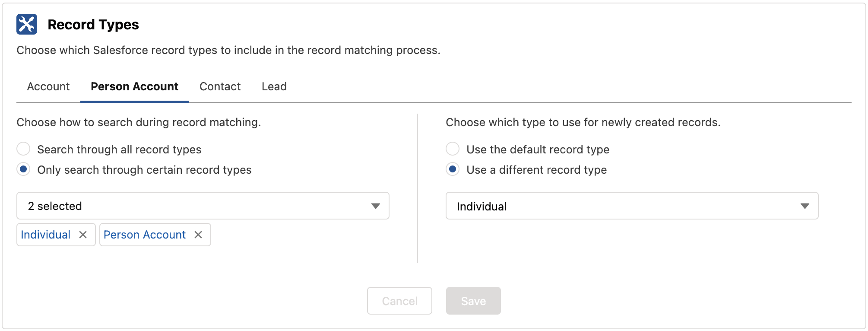Click the Record Types heading text
Screen dimensions: 868x331
point(93,25)
